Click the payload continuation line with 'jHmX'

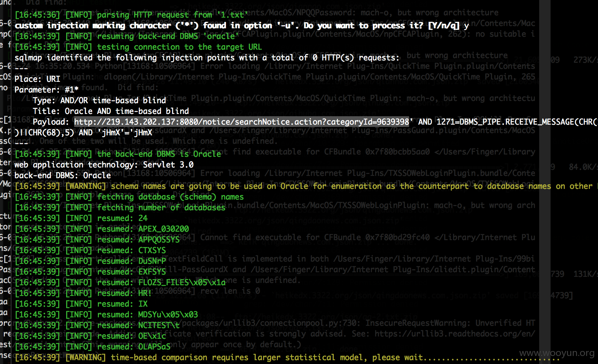pyautogui.click(x=83, y=132)
